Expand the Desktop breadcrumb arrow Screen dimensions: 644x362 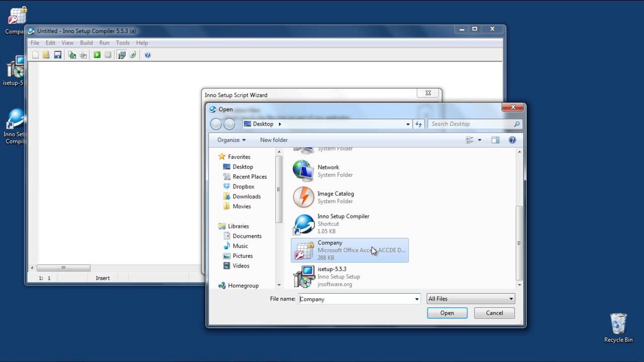tap(280, 124)
